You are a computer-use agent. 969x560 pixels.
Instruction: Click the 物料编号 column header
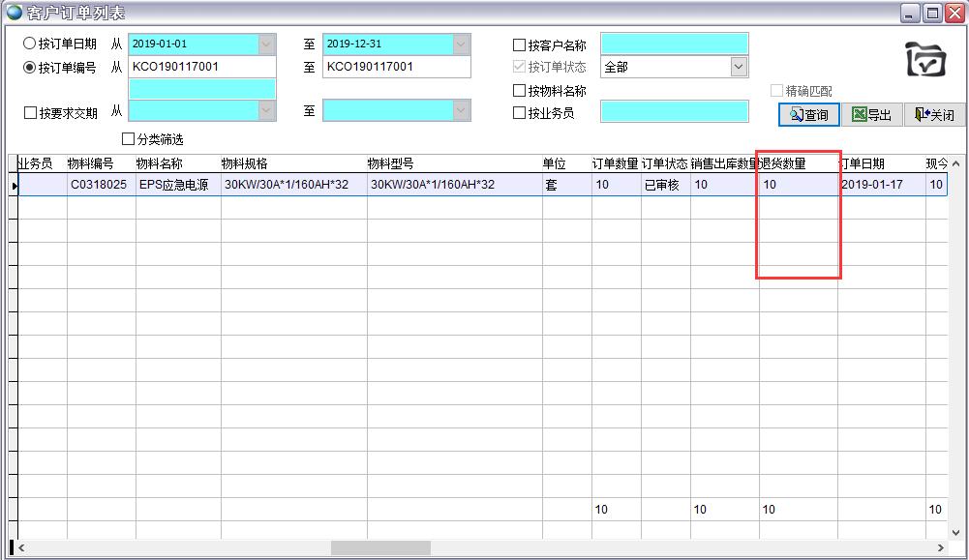[90, 164]
